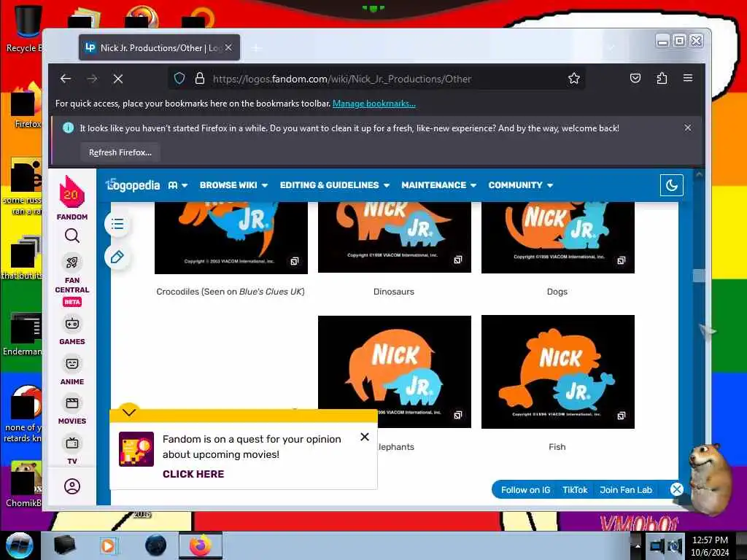The width and height of the screenshot is (747, 560).
Task: Open the user account profile icon
Action: click(72, 486)
